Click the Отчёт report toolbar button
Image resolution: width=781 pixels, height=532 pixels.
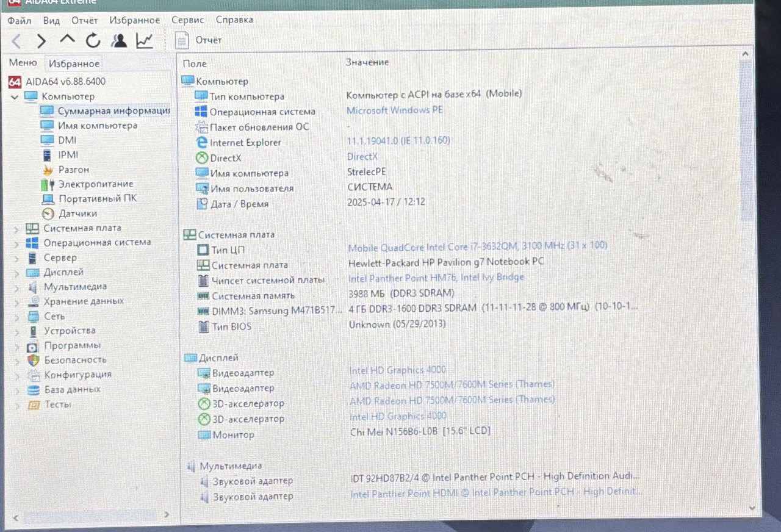pyautogui.click(x=199, y=40)
